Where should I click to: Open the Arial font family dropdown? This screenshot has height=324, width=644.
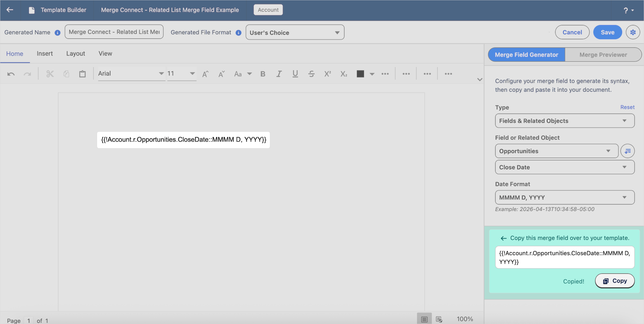[131, 74]
